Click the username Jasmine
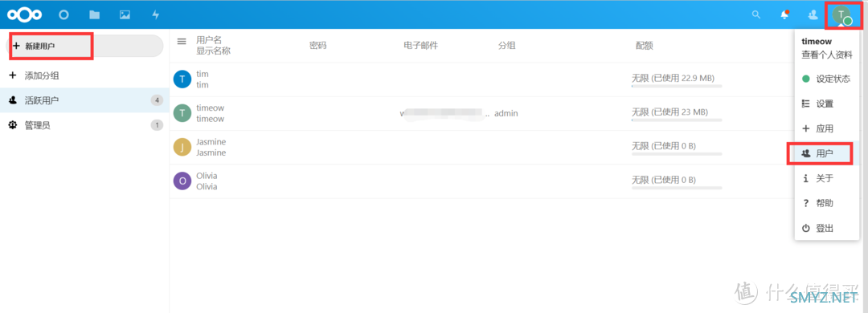 [x=211, y=141]
